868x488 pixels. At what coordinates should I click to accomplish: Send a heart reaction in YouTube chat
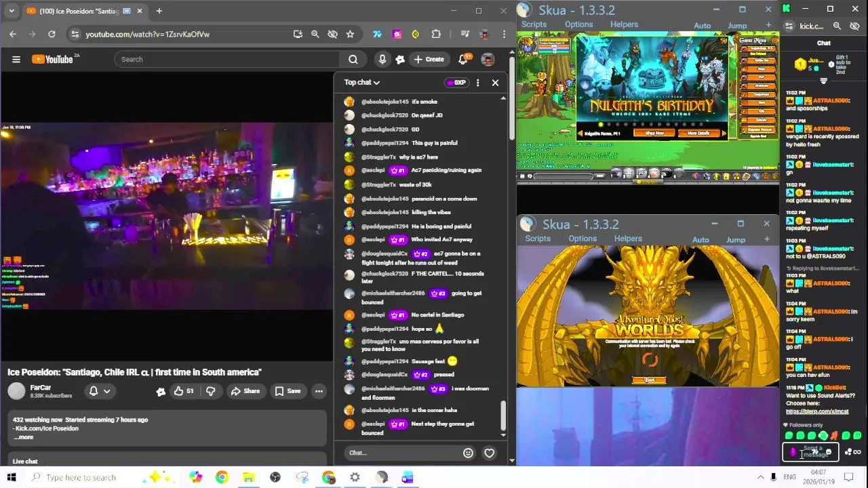(x=489, y=453)
